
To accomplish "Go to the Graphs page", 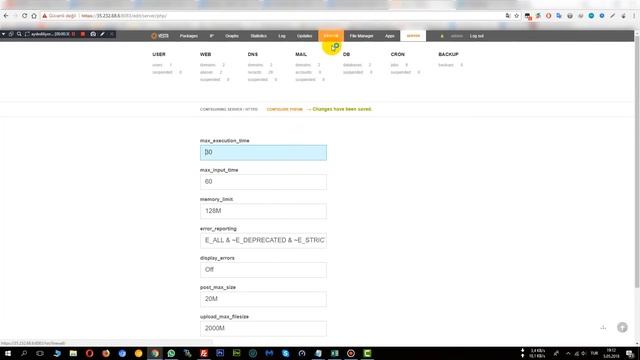I will (x=232, y=36).
